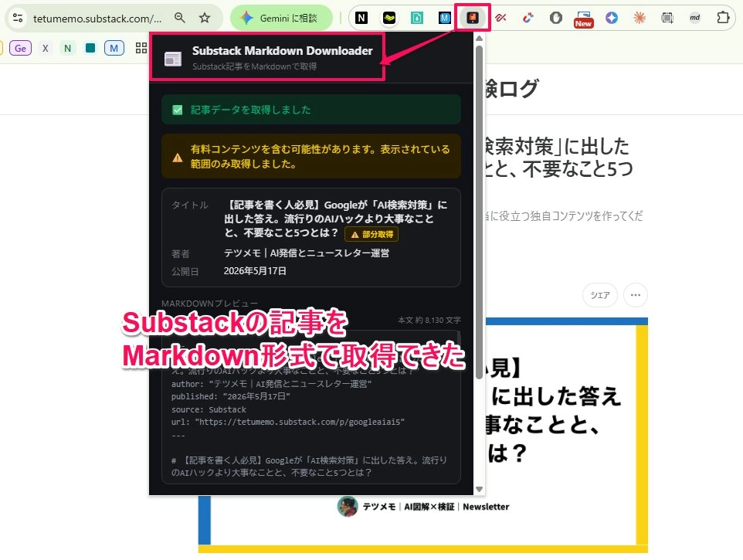Click the author avatar below the article image
Image resolution: width=743 pixels, height=560 pixels.
click(x=348, y=507)
